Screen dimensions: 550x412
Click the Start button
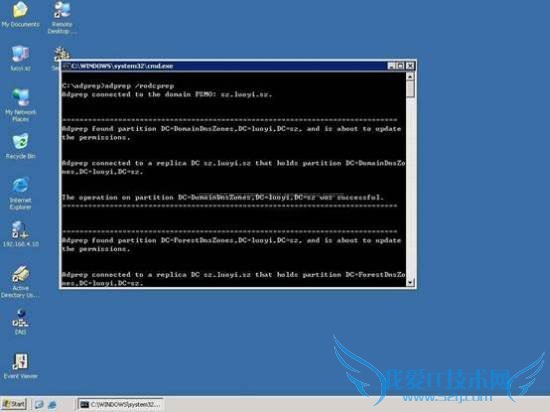(14, 404)
